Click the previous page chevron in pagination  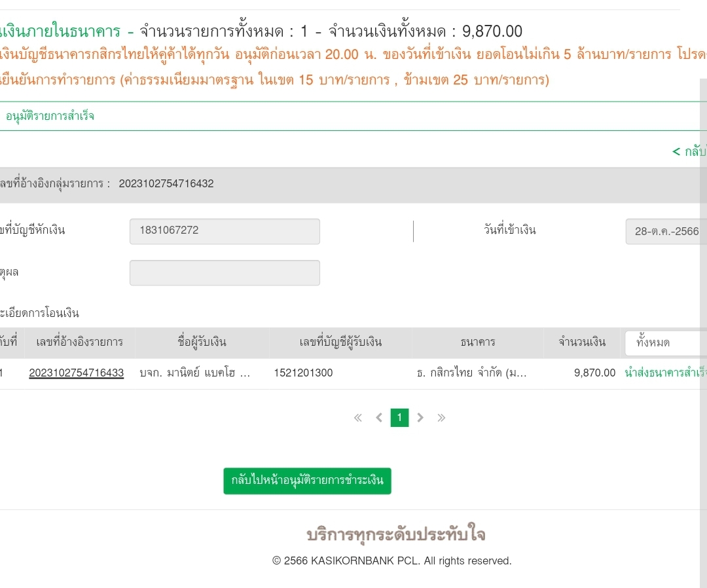pos(378,418)
